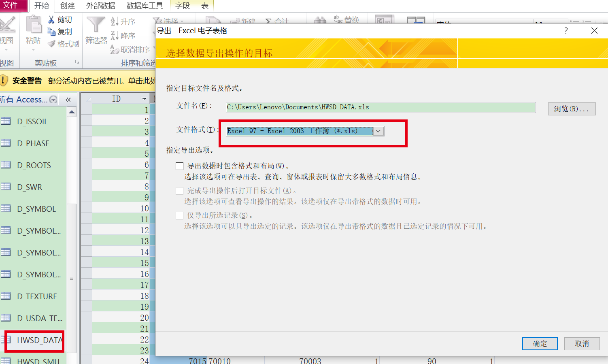Open the 所有 Access 对象 pane dropdown

[53, 99]
